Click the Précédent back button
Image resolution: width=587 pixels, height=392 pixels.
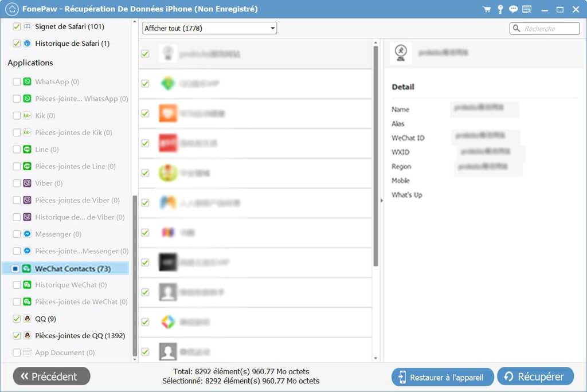(52, 377)
